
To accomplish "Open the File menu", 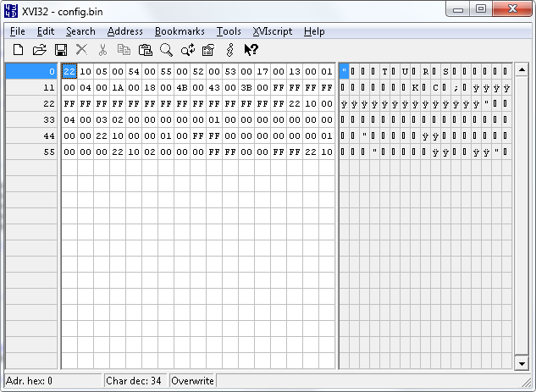I will [18, 31].
